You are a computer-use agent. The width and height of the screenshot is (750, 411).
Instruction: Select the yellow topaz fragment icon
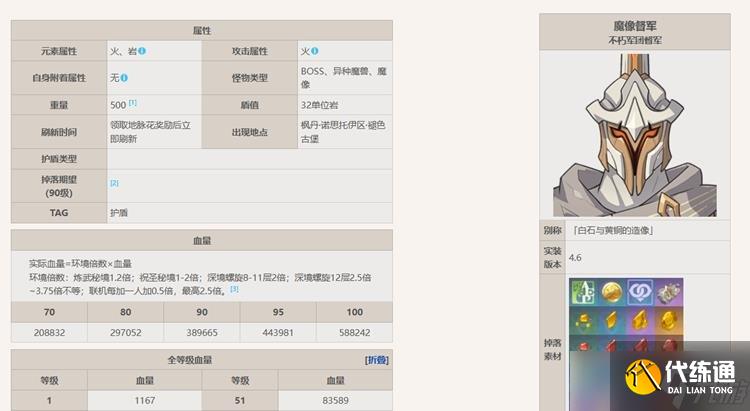[x=612, y=320]
